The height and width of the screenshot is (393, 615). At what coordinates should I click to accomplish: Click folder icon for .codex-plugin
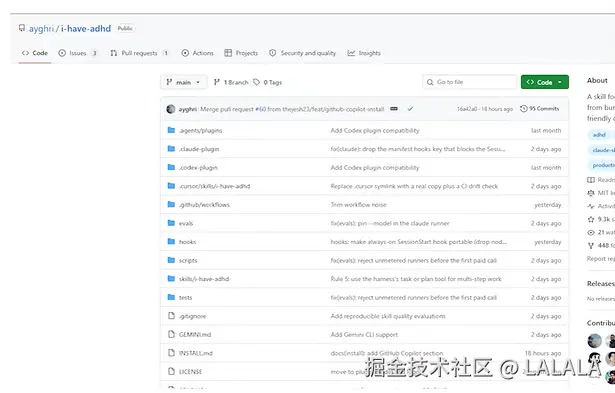[171, 167]
